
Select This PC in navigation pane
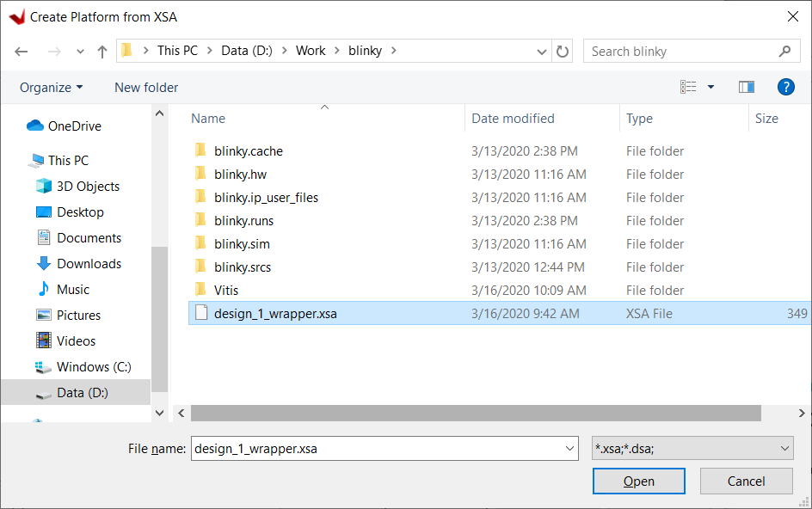(x=58, y=161)
